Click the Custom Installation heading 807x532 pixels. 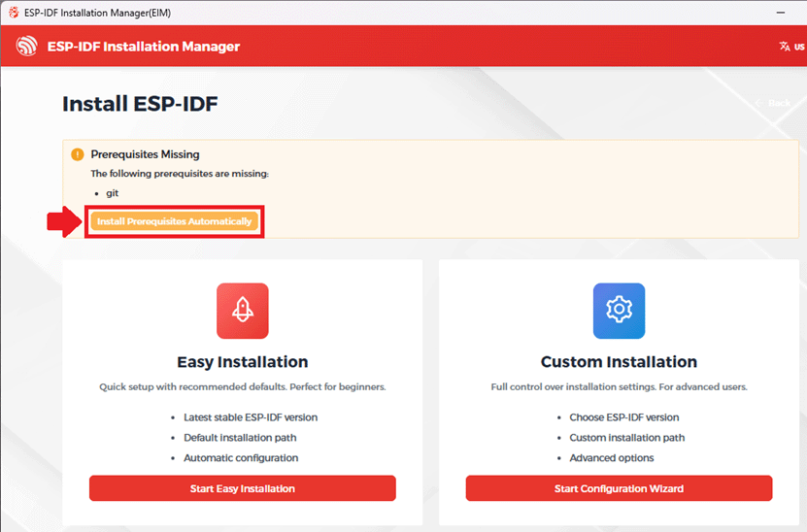619,362
